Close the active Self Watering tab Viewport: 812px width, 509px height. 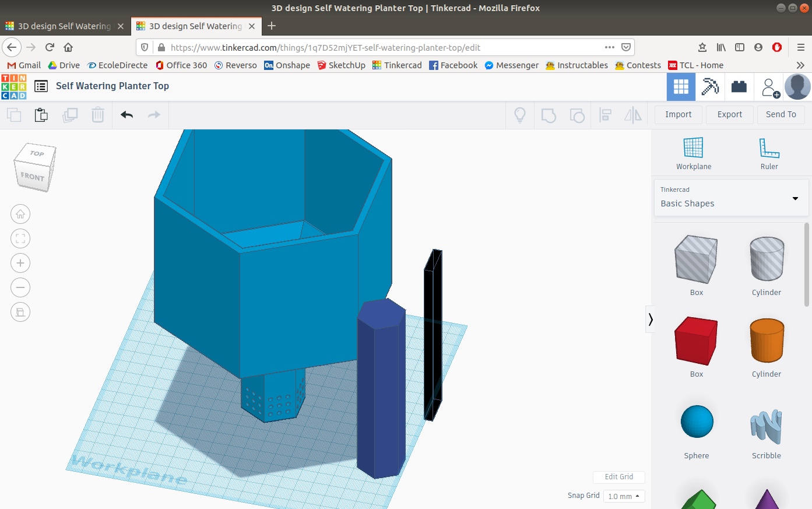(252, 26)
